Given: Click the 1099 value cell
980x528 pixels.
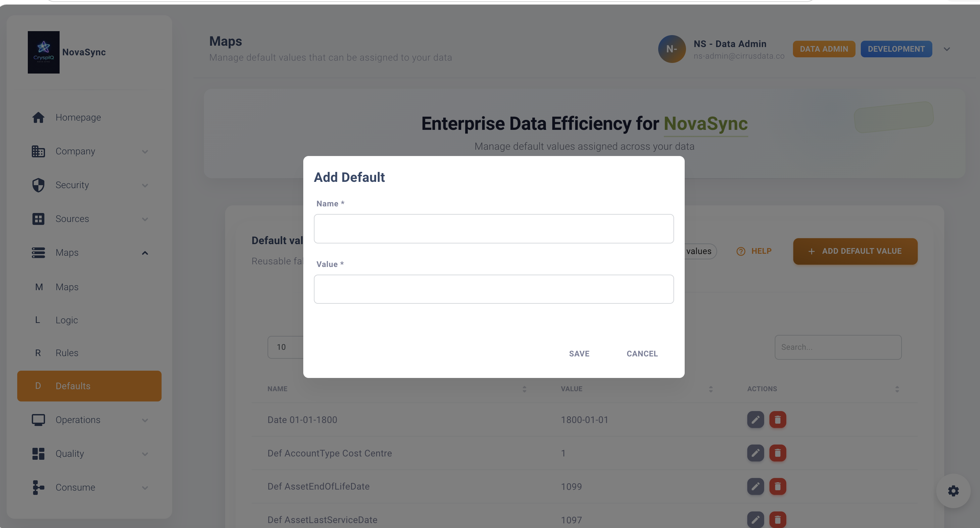Looking at the screenshot, I should click(571, 487).
